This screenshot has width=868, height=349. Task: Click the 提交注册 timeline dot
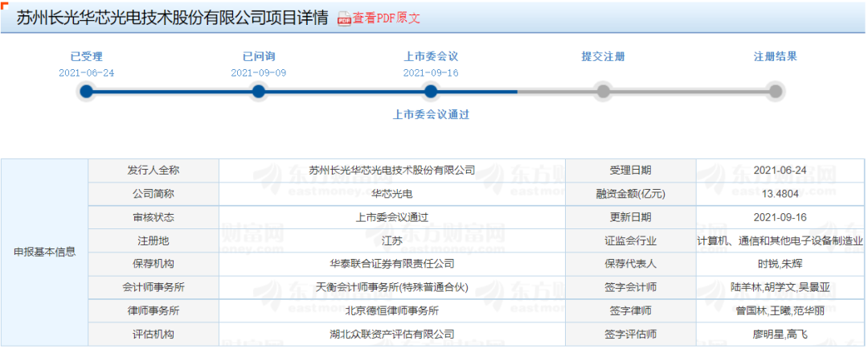tap(603, 92)
